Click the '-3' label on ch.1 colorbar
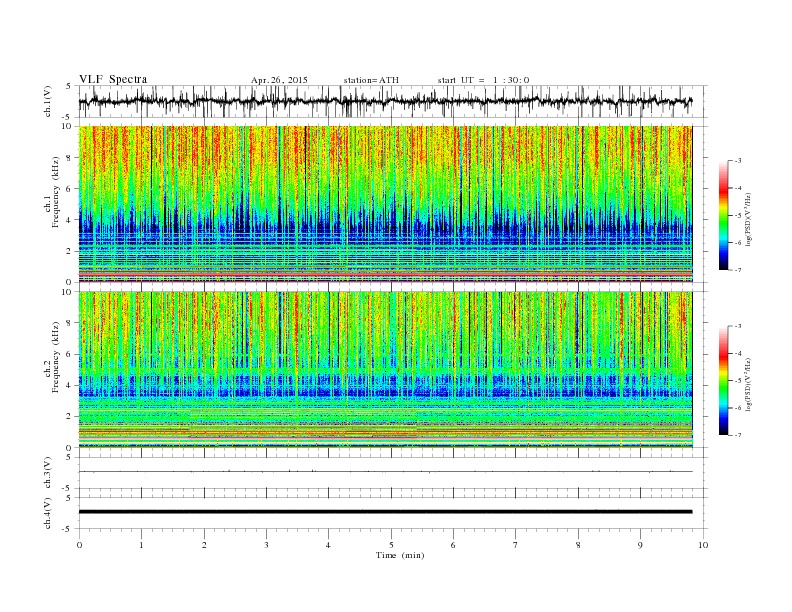The width and height of the screenshot is (792, 612). pyautogui.click(x=736, y=161)
